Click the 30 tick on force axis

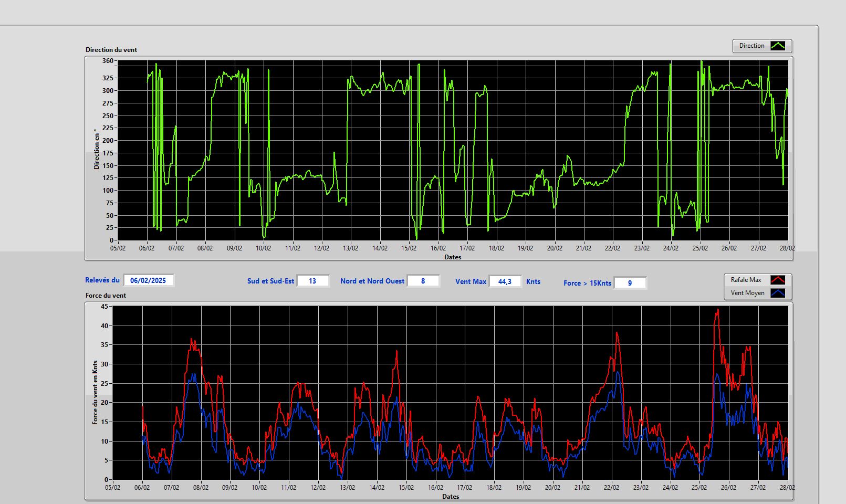[x=105, y=364]
